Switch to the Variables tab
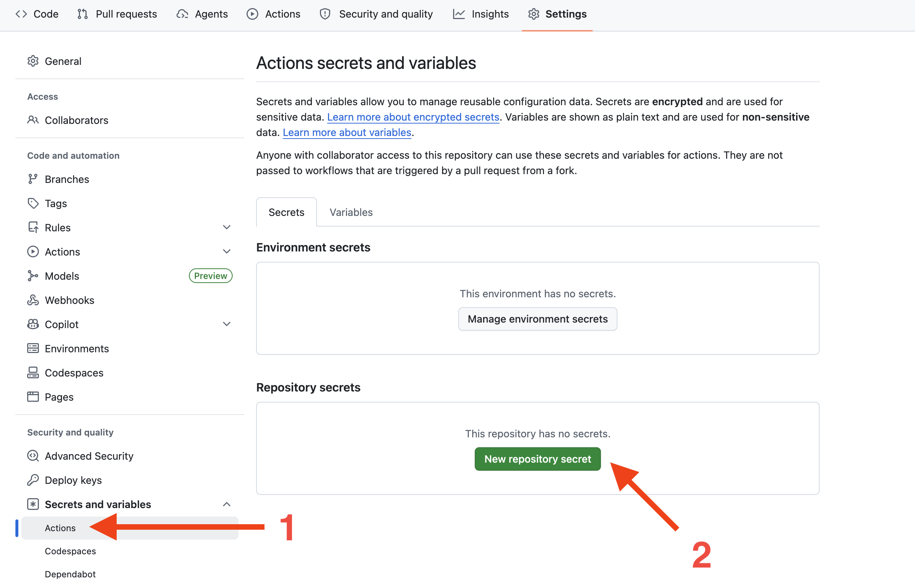This screenshot has width=915, height=588. [x=350, y=212]
